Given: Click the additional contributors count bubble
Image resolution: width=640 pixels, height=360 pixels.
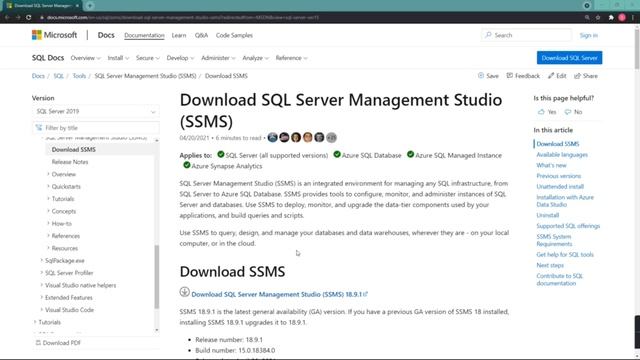Looking at the screenshot, I should click(x=331, y=138).
